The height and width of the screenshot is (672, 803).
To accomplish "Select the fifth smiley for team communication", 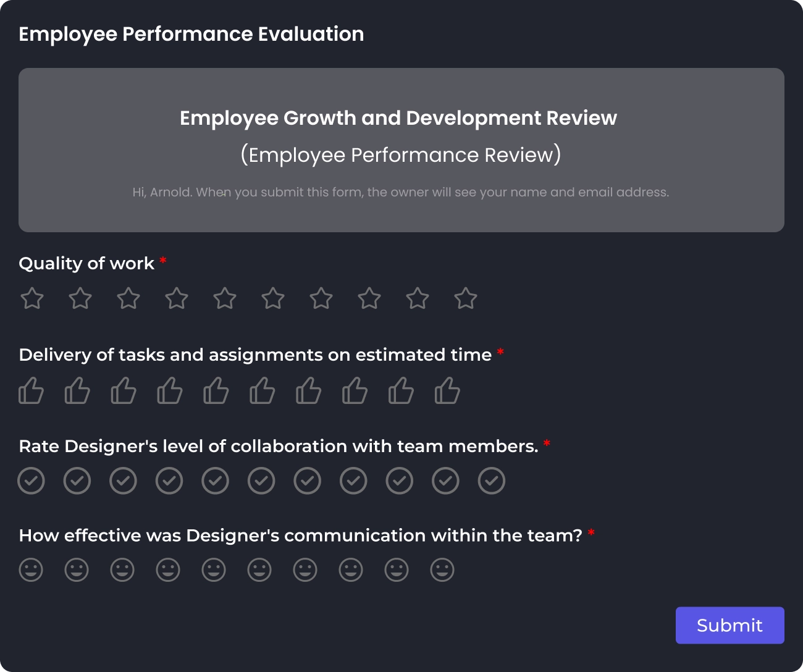I will [214, 570].
